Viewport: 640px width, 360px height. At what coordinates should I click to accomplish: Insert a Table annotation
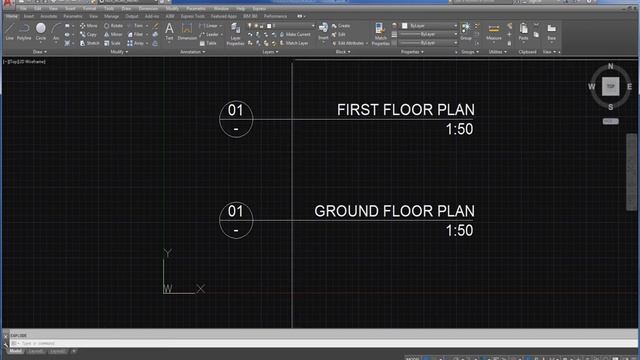pos(208,43)
